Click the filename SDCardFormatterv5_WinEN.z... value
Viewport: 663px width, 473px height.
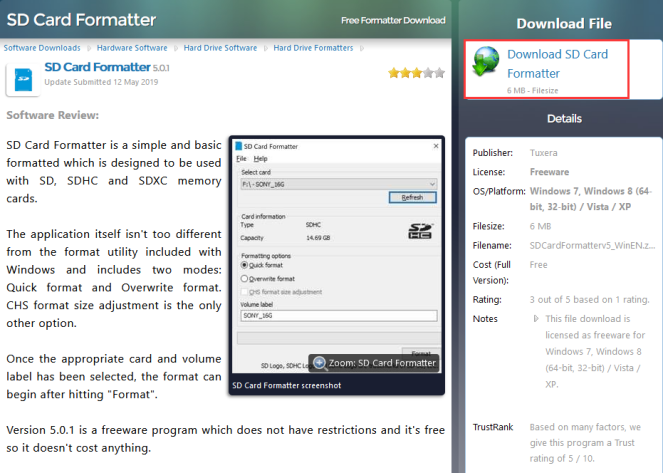click(x=592, y=246)
